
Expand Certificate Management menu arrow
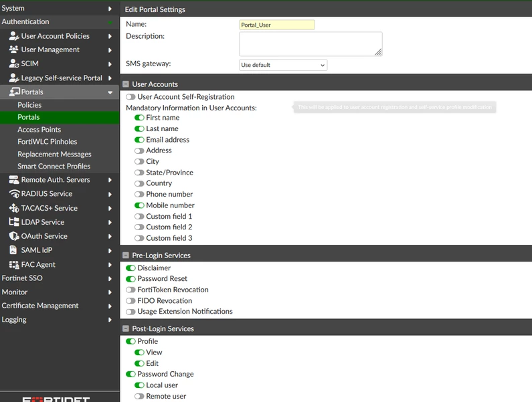click(110, 306)
